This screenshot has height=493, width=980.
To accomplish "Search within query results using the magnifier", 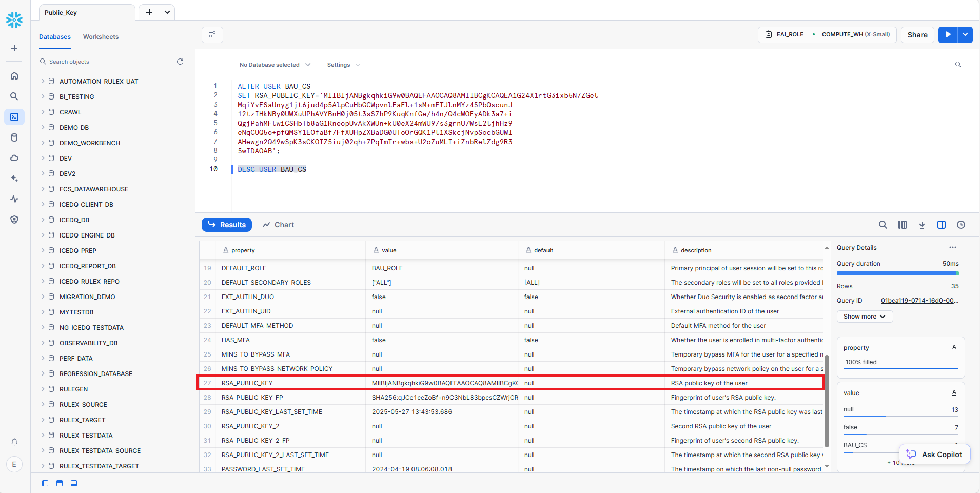I will coord(883,225).
